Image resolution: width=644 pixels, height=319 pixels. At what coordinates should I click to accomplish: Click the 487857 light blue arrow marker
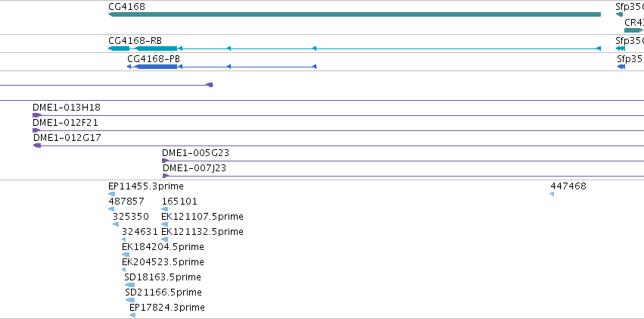111,209
